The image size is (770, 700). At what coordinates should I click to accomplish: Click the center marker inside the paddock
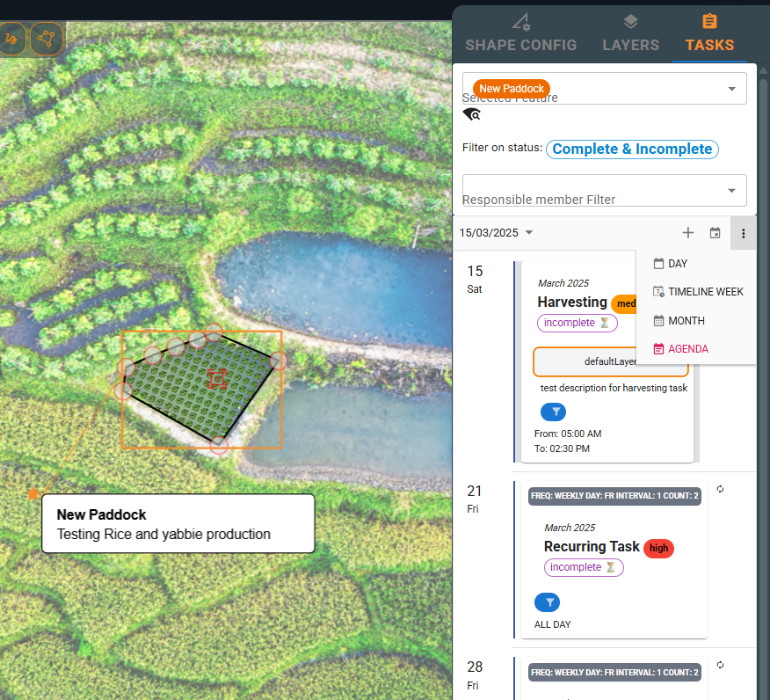point(216,378)
